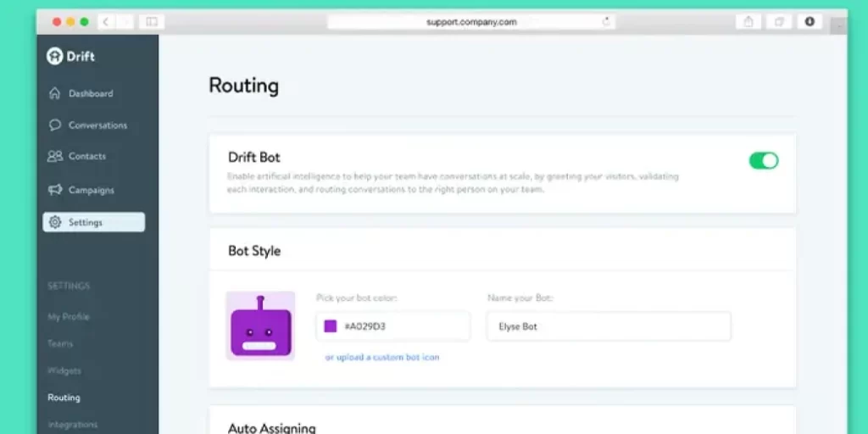868x434 pixels.
Task: Click the Name your Bot input field
Action: click(608, 326)
